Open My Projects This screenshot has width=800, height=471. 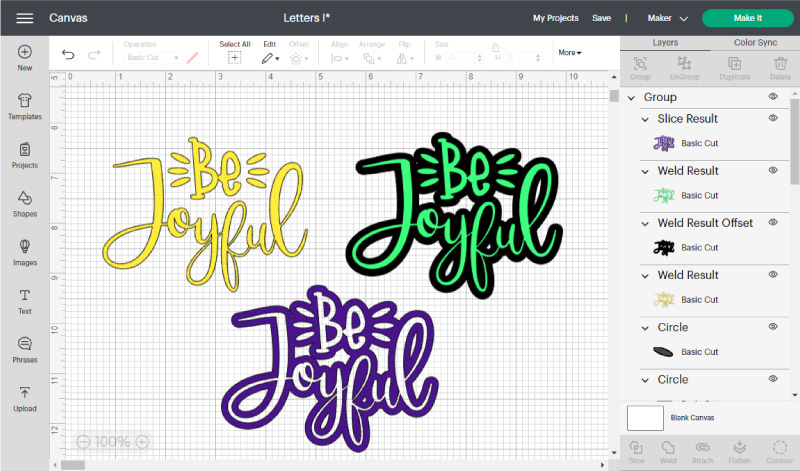(x=554, y=18)
